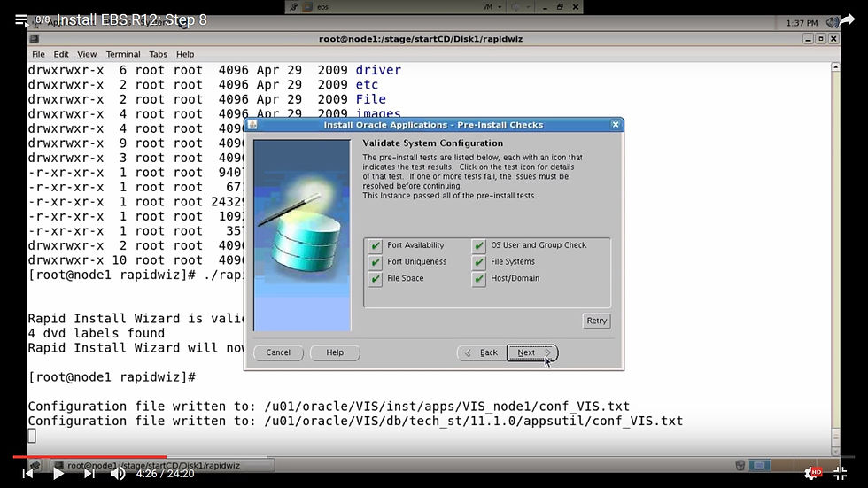
Task: Click the OS User and Group Check label
Action: (x=539, y=245)
